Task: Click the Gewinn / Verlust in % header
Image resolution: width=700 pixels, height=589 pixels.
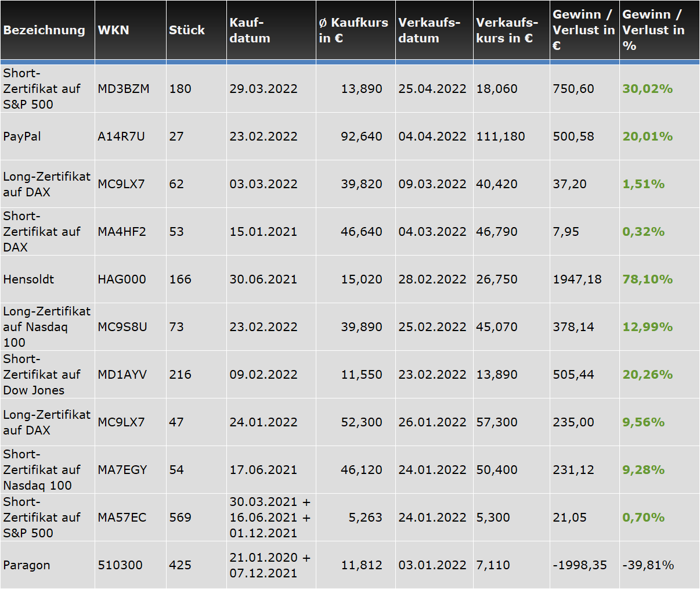Action: [x=653, y=30]
